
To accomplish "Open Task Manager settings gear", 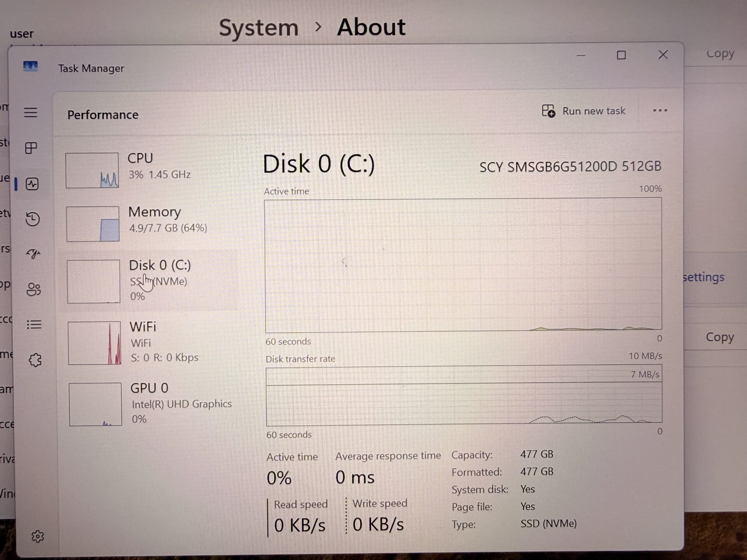I will 38,536.
